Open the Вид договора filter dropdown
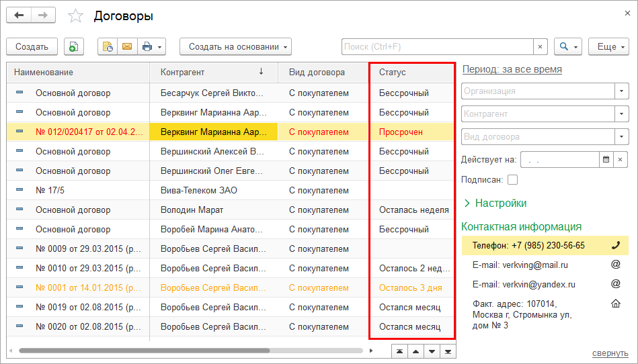638x364 pixels. [621, 137]
